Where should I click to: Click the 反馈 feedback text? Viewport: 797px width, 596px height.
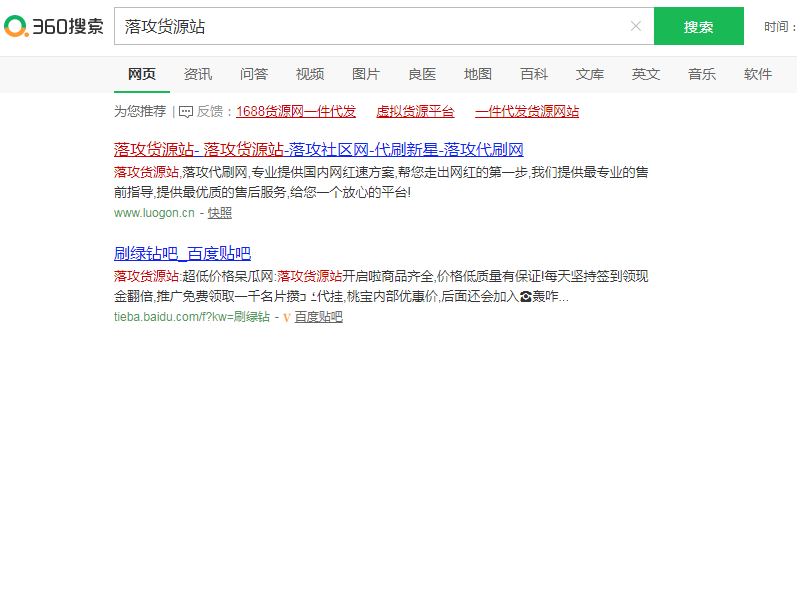pos(210,111)
